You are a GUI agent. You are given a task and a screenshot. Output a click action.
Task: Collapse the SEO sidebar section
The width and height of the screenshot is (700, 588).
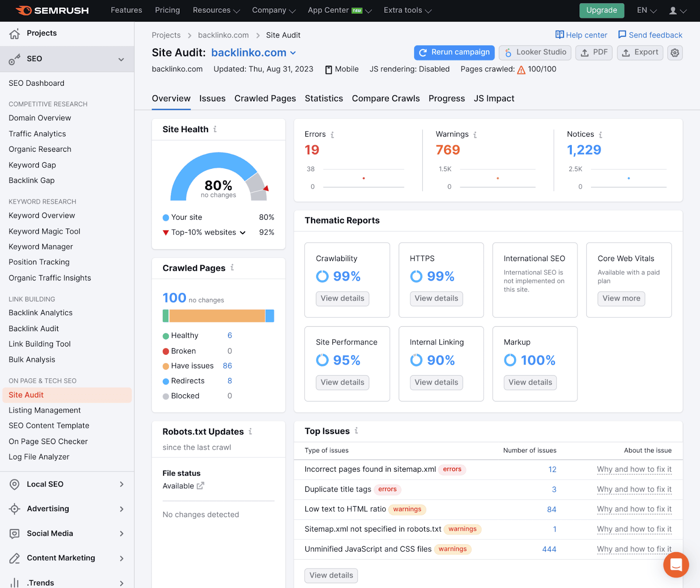121,59
